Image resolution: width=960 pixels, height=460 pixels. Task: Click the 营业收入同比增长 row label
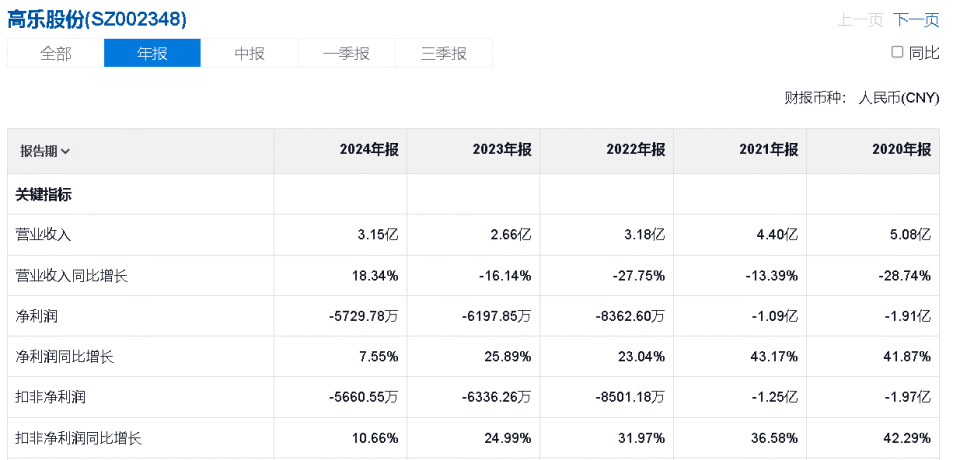tap(71, 276)
